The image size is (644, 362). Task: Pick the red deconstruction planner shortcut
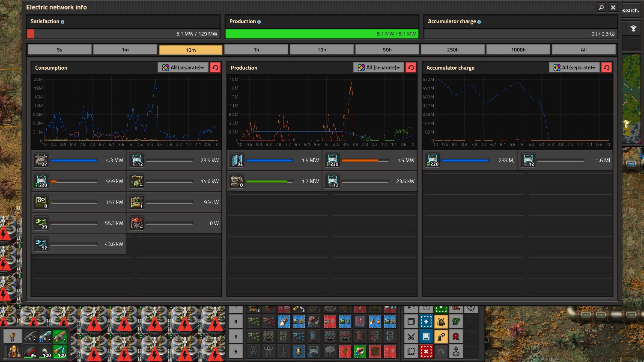point(426,352)
